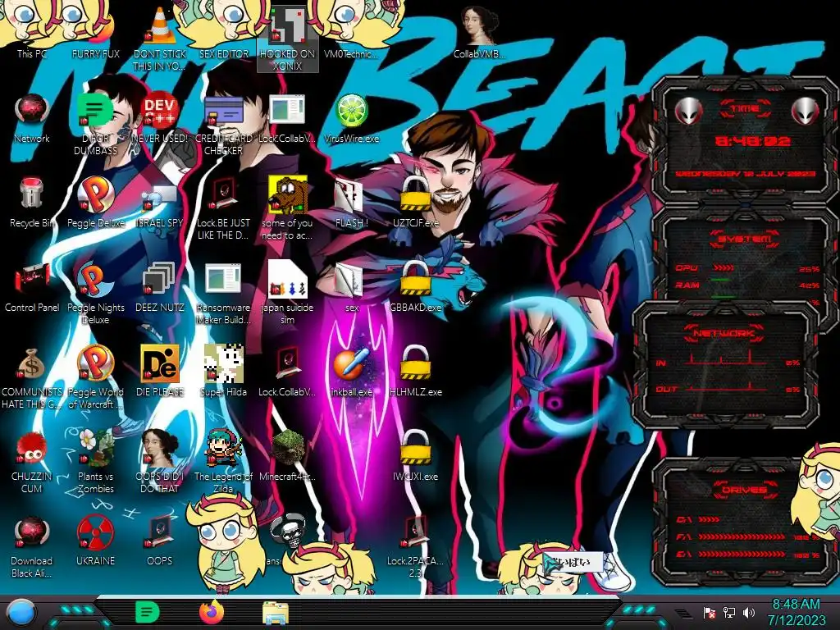Click the DRIVES widget F:\ bar
This screenshot has height=630, width=840.
pos(742,536)
